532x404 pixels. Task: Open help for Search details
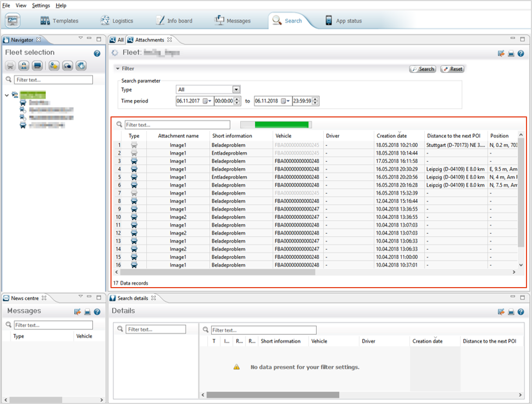coord(521,312)
